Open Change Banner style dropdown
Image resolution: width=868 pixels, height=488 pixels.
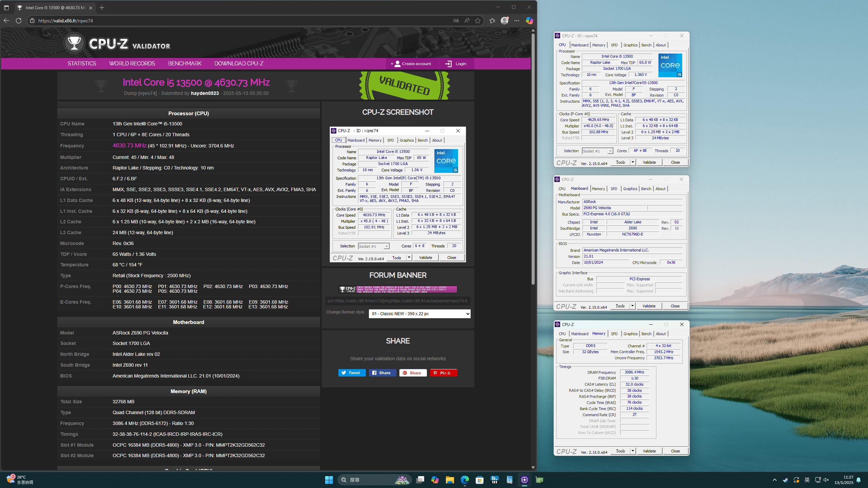pos(420,313)
